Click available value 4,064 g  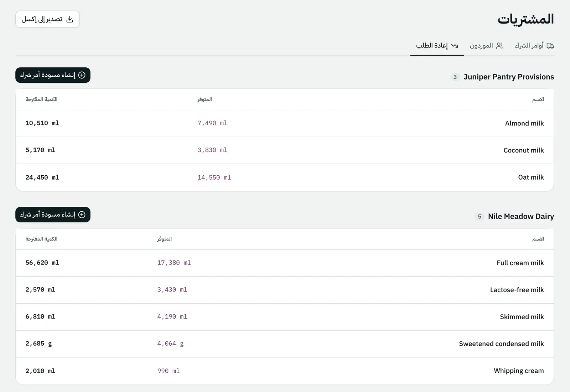click(x=170, y=344)
